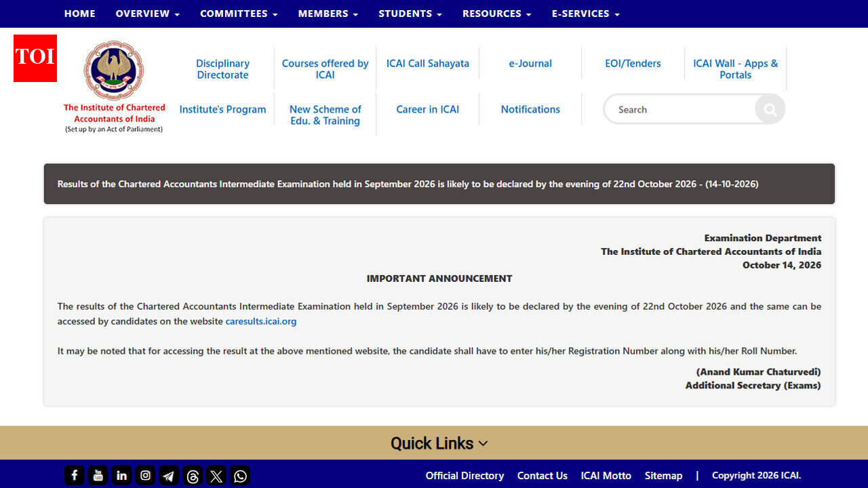Open ICAI Facebook page icon
Image resolution: width=868 pixels, height=488 pixels.
tap(74, 475)
